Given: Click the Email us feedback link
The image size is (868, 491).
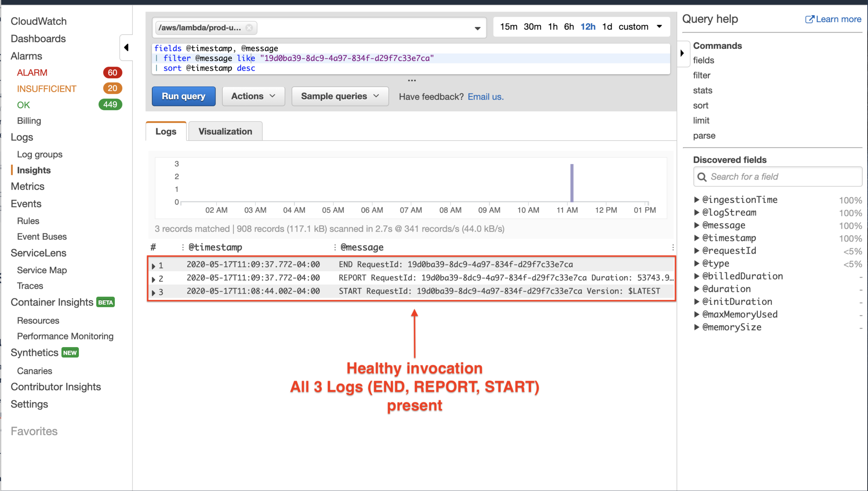Looking at the screenshot, I should tap(485, 97).
